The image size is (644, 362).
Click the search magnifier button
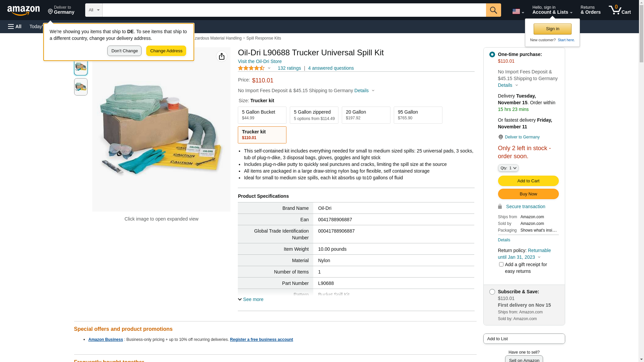493,10
